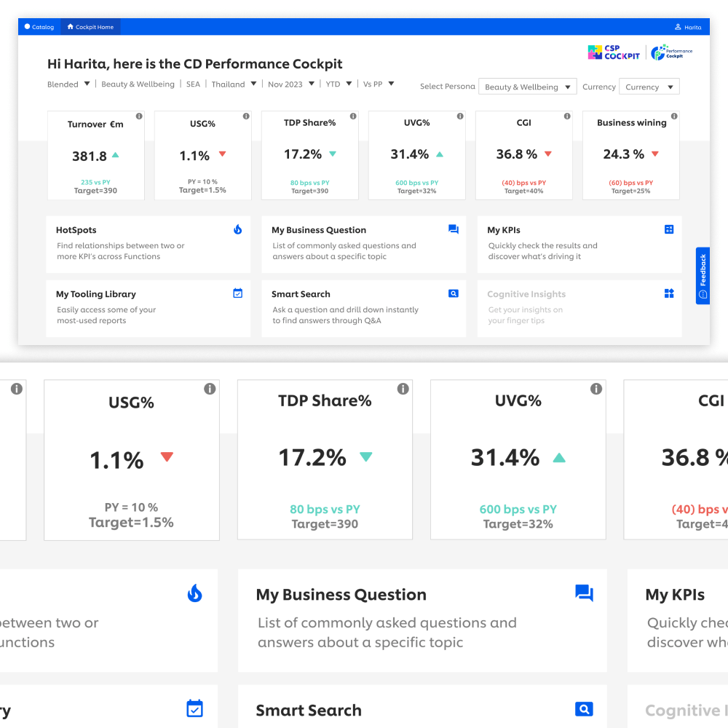
Task: Open the Feedback side button
Action: coord(703,275)
